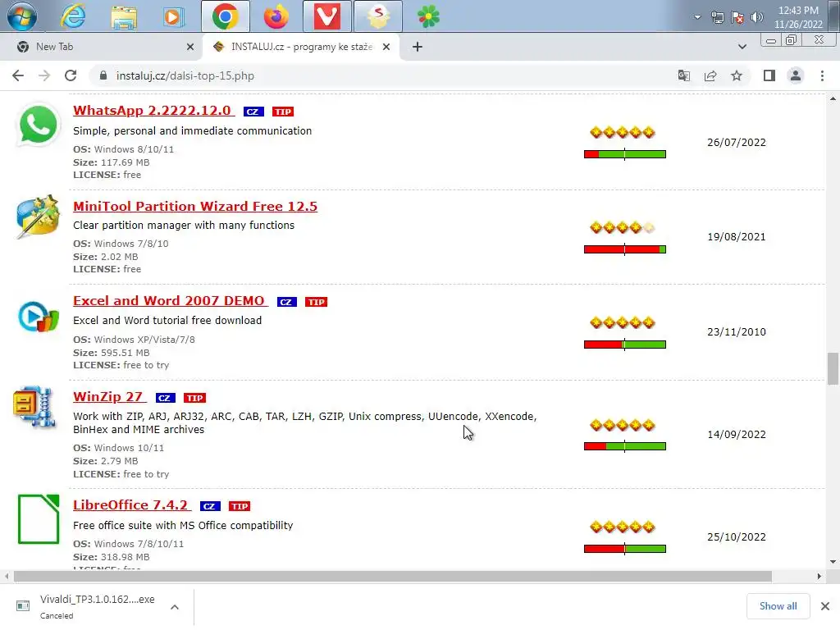Viewport: 840px width, 630px height.
Task: Click the WinZip cabinet icon thumbnail
Action: tap(34, 407)
